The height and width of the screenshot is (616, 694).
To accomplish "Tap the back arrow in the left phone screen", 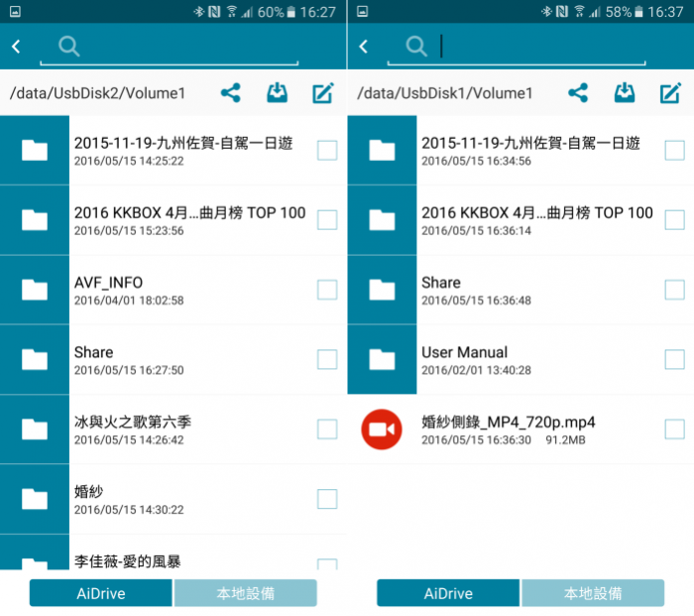I will click(x=17, y=47).
